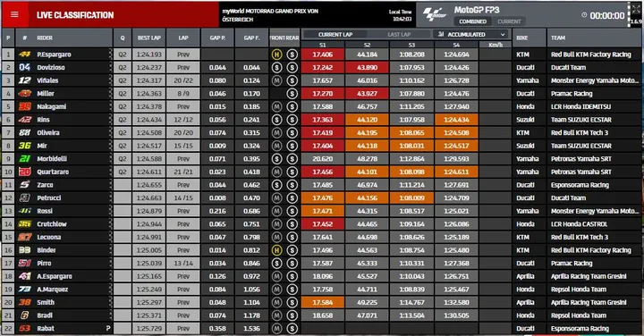Click soft rear tyre icon for Miller
Image resolution: width=644 pixels, height=336 pixels.
292,94
